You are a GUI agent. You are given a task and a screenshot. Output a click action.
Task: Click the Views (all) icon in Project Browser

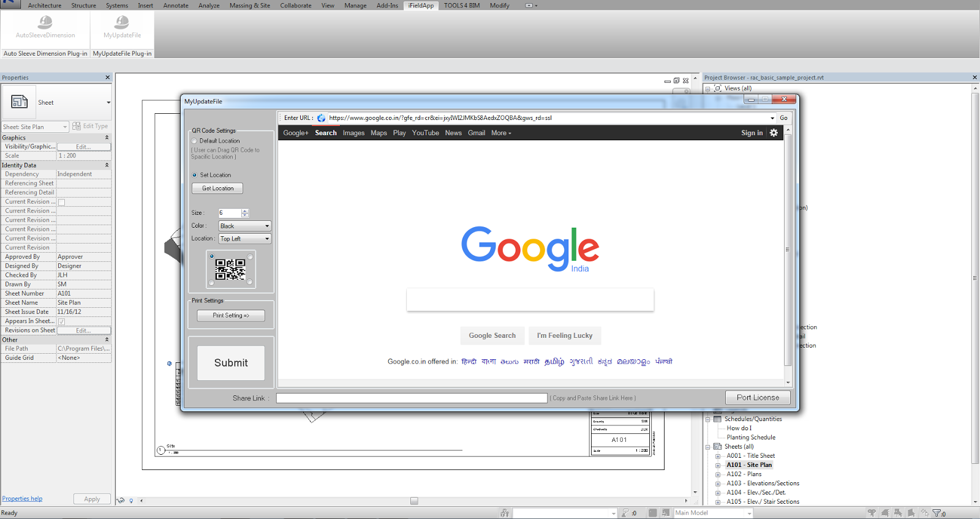coord(717,89)
